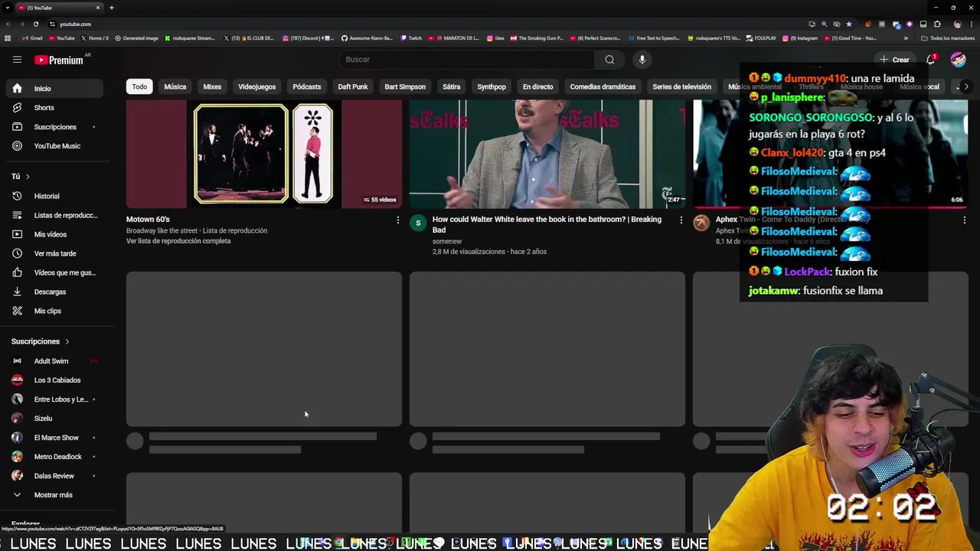The height and width of the screenshot is (551, 980).
Task: Bookmark this page with the star
Action: (x=848, y=24)
